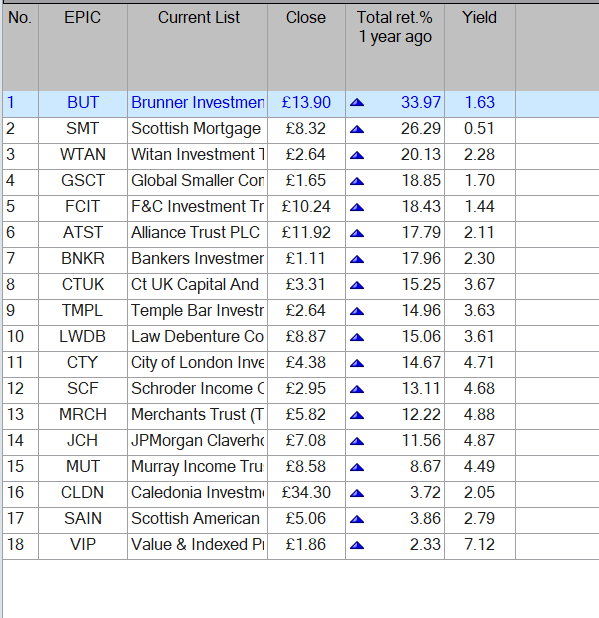Select the BNKR EPIC cell
599x618 pixels.
pyautogui.click(x=83, y=259)
